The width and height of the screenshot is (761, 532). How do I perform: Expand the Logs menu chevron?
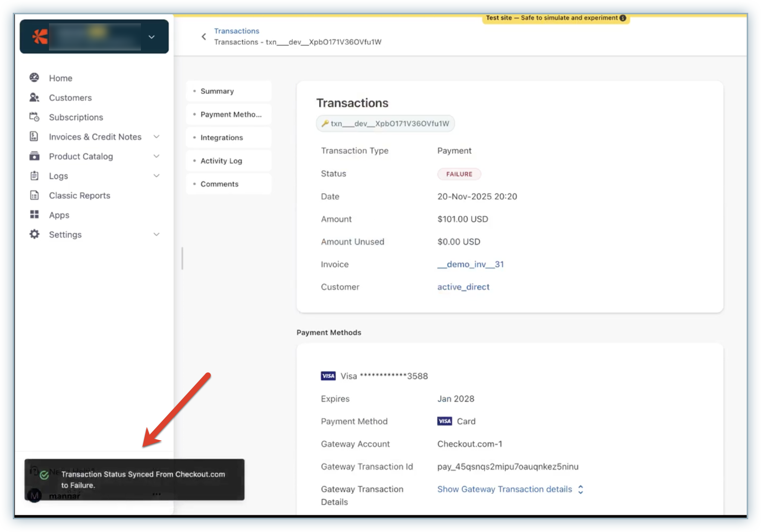[x=157, y=176]
